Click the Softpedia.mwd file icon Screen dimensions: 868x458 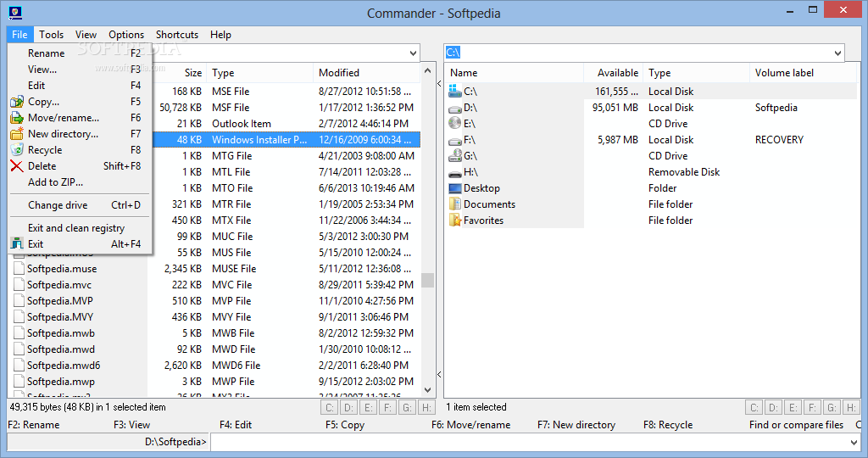(x=19, y=349)
